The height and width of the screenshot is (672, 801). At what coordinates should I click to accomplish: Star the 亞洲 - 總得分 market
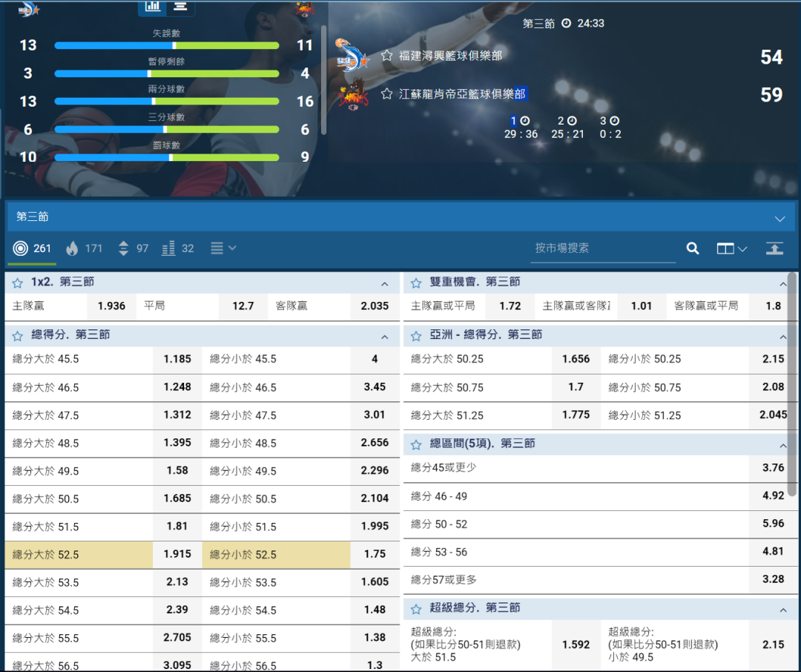(x=416, y=336)
